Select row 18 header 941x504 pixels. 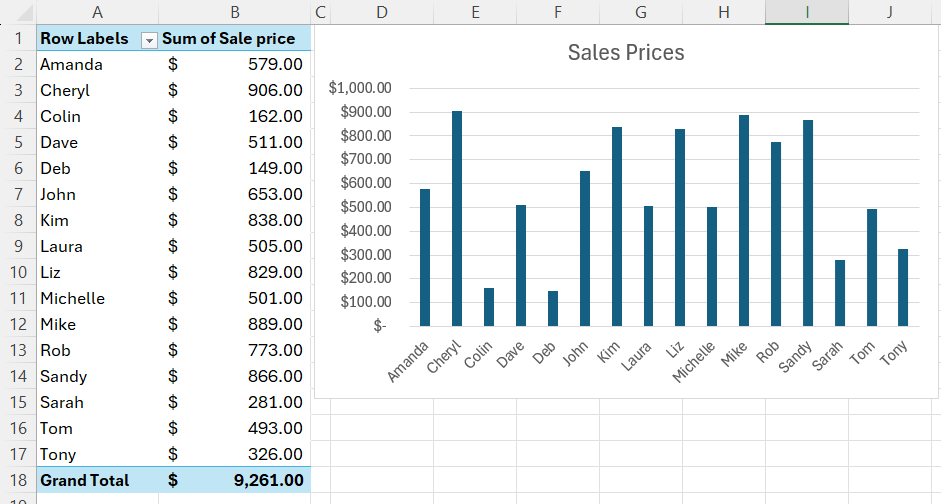click(x=18, y=480)
